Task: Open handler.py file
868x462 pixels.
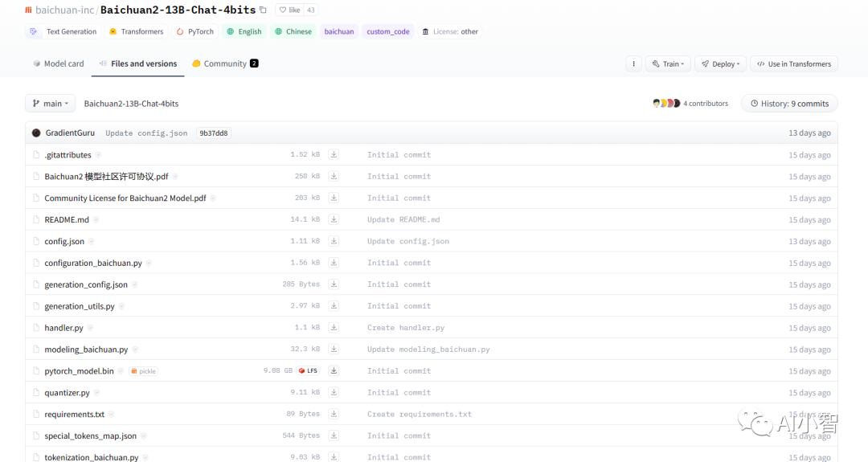Action: click(x=63, y=328)
